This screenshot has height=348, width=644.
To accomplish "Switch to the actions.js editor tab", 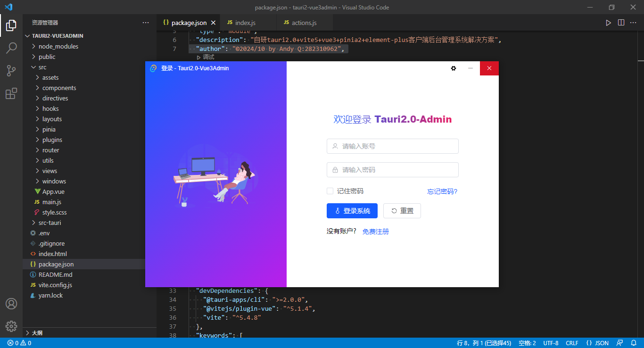I will [305, 23].
